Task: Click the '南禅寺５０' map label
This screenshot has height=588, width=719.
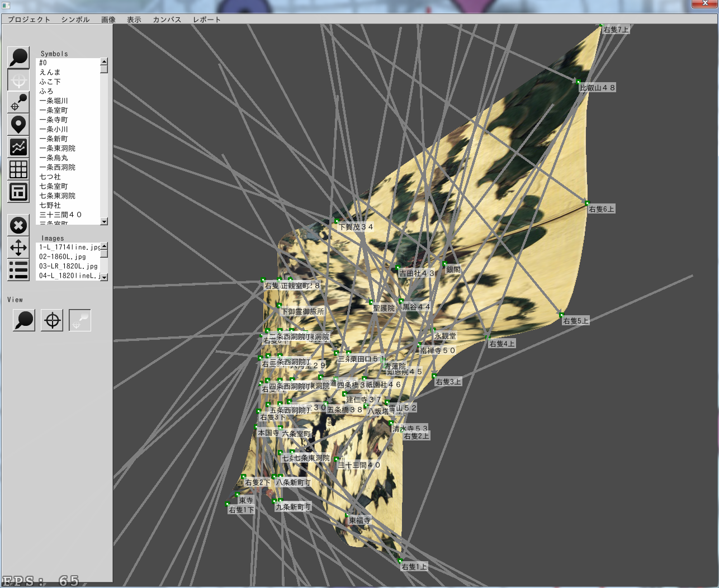Action: [438, 350]
